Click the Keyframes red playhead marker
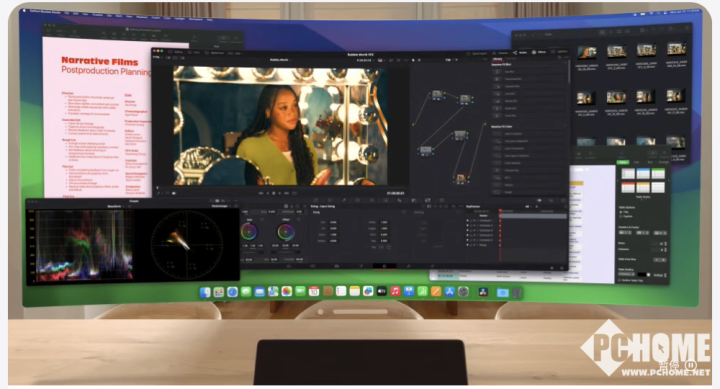Viewport: 720px width, 389px height. [500, 210]
